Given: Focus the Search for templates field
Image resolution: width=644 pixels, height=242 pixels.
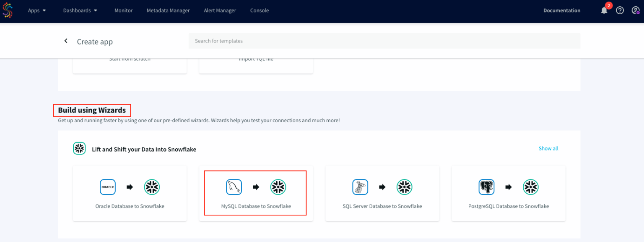Looking at the screenshot, I should [x=384, y=41].
